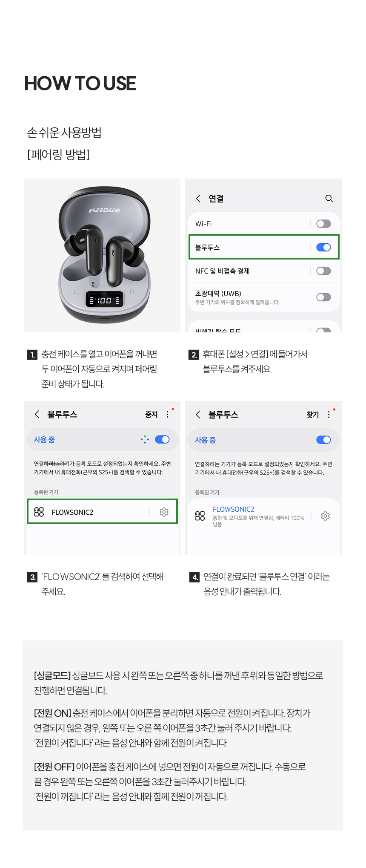The image size is (366, 868).
Task: Go back from the 연결 settings screen
Action: pyautogui.click(x=198, y=199)
